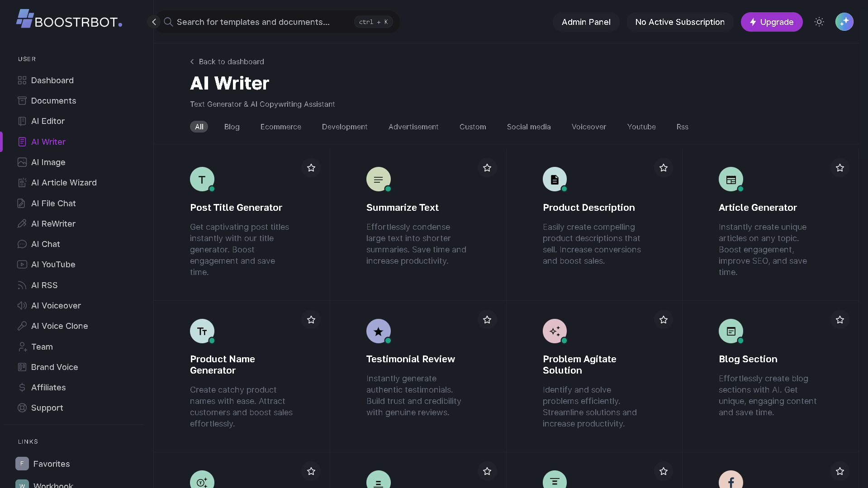This screenshot has width=868, height=488.
Task: Open the Summarize Text title
Action: pyautogui.click(x=403, y=208)
